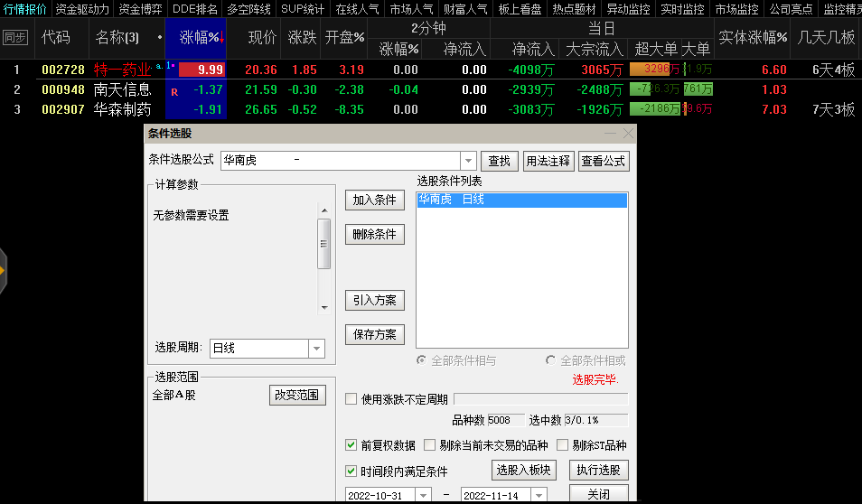Close the 条件选股 dialog with X
The width and height of the screenshot is (862, 504).
coord(628,133)
